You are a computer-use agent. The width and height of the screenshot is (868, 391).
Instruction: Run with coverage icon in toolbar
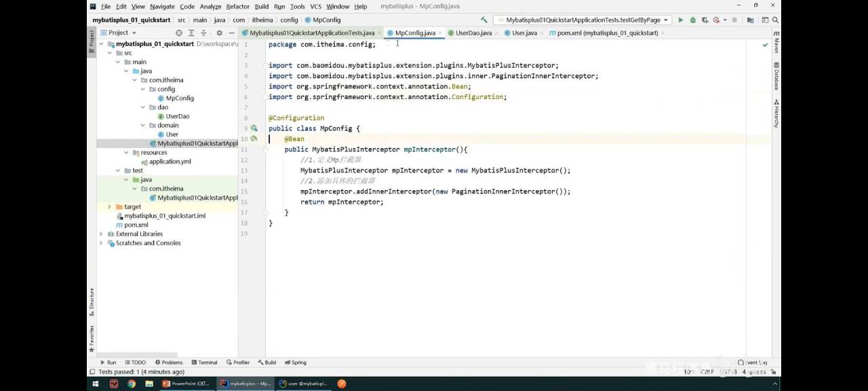click(706, 20)
